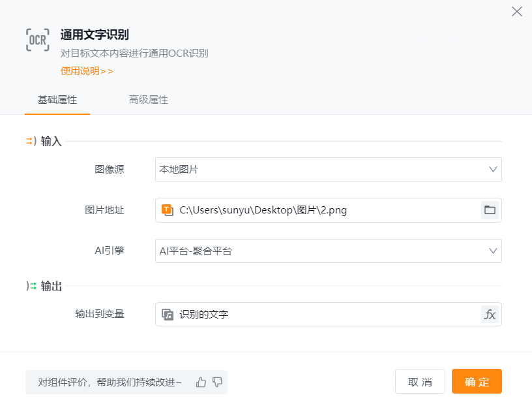Switch to the 基础属性 tab
This screenshot has width=532, height=406.
pyautogui.click(x=57, y=100)
